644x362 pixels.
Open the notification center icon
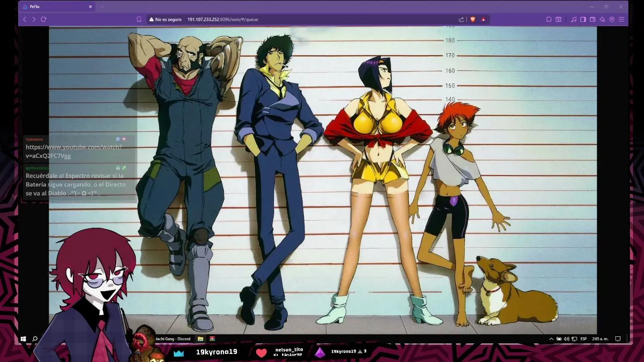coord(618,339)
